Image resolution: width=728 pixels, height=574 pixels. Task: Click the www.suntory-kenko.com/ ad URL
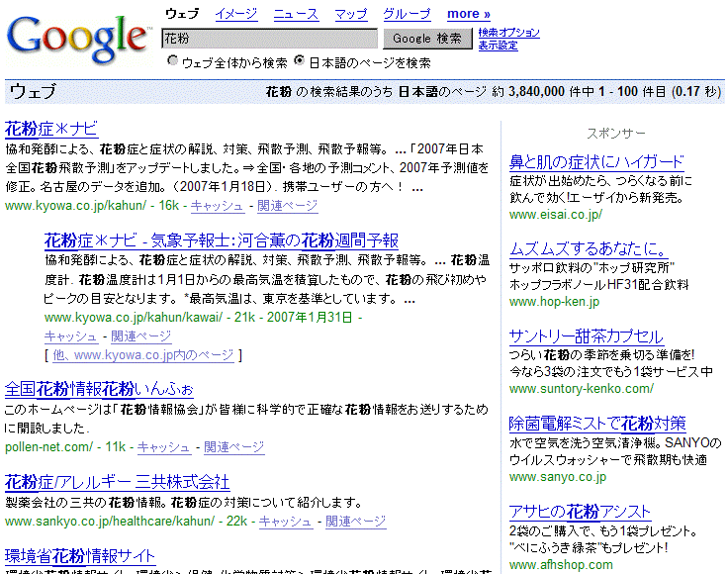(582, 389)
